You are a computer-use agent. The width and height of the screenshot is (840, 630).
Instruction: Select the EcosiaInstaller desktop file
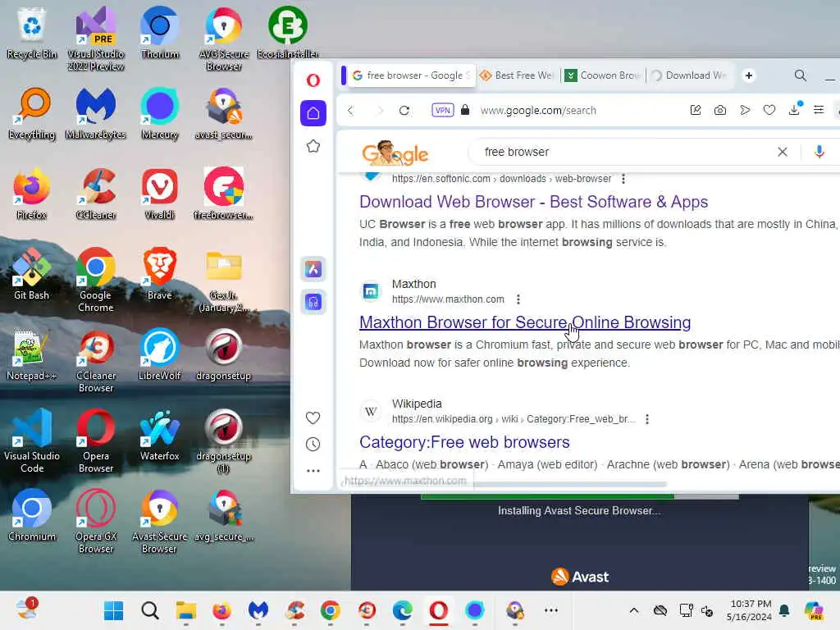click(x=288, y=33)
